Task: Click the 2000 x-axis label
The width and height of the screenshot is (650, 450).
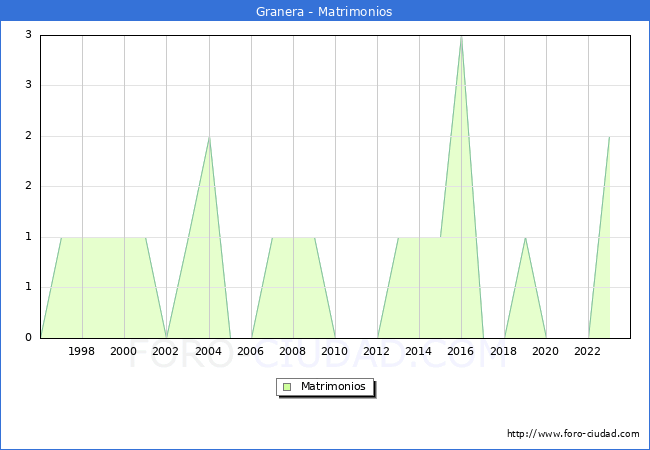Action: 124,351
